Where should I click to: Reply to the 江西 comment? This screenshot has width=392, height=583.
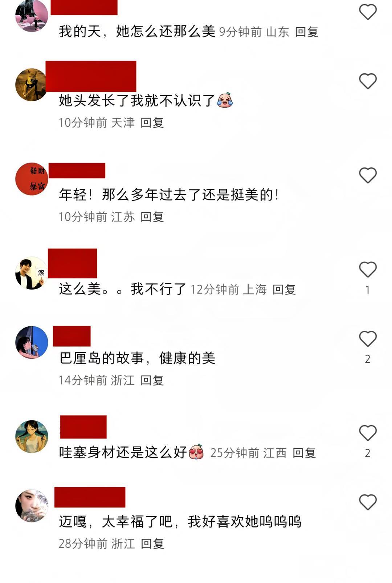(305, 453)
